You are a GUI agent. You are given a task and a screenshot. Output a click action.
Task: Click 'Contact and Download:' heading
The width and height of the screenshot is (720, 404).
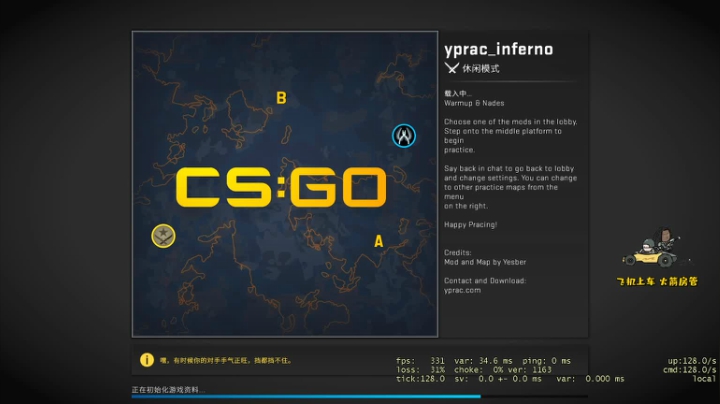(x=485, y=281)
